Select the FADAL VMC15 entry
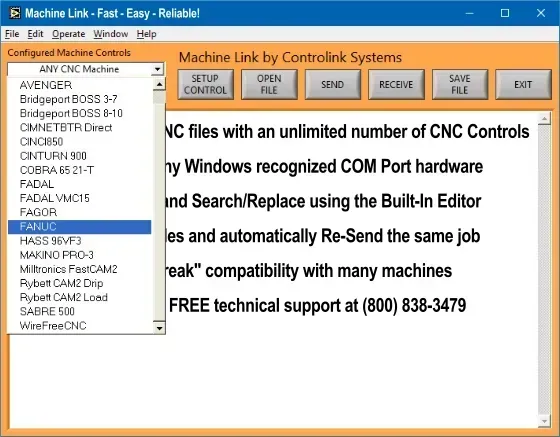Viewport: 560px width, 437px height. click(79, 198)
